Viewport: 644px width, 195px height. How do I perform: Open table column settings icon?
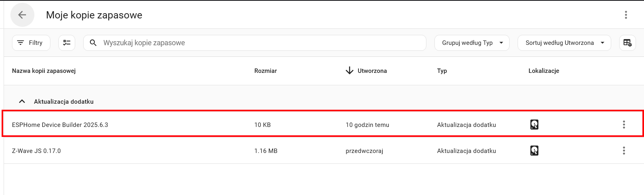tap(627, 43)
